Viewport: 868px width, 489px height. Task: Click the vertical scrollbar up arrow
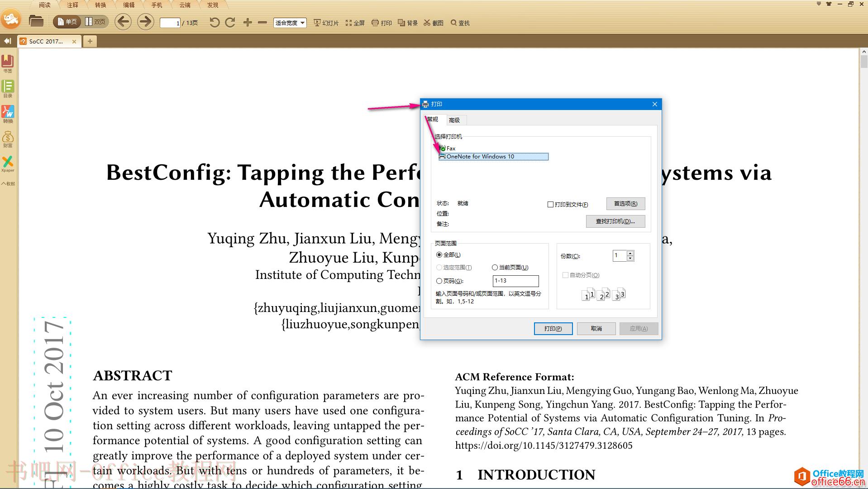863,52
